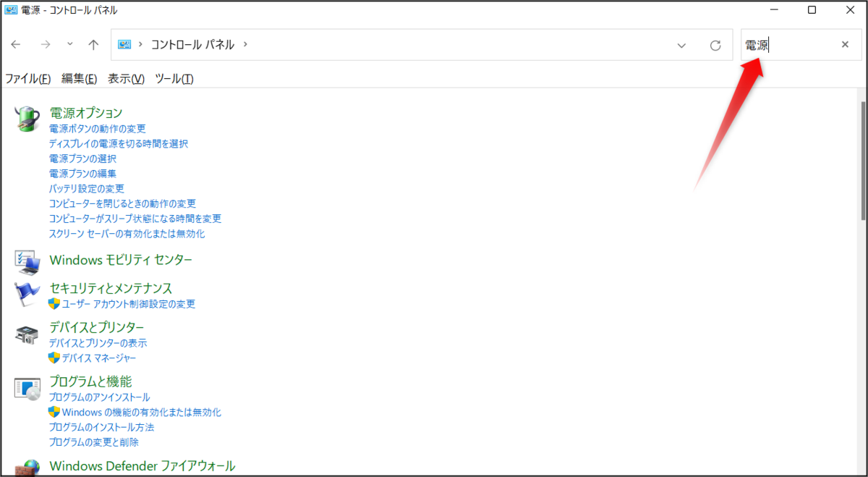Expand the address bar history dropdown
The width and height of the screenshot is (868, 477).
coord(681,45)
